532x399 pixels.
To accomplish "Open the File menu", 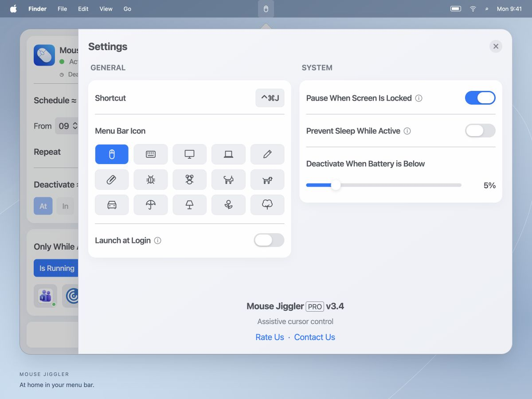I will pos(62,9).
